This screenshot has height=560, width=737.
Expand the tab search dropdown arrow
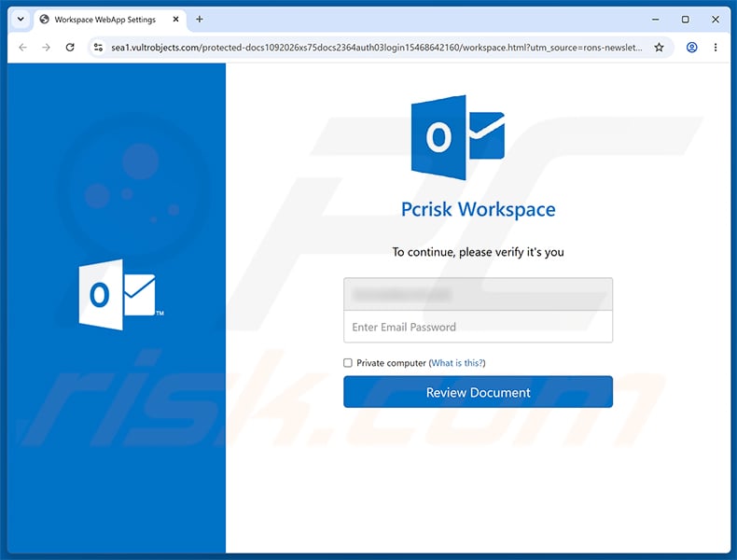21,20
